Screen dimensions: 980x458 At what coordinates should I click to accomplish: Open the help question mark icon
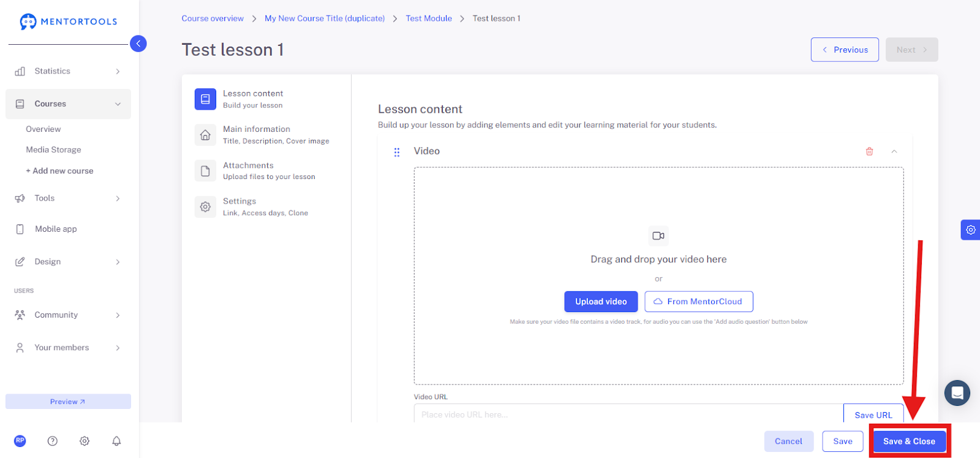coord(53,441)
